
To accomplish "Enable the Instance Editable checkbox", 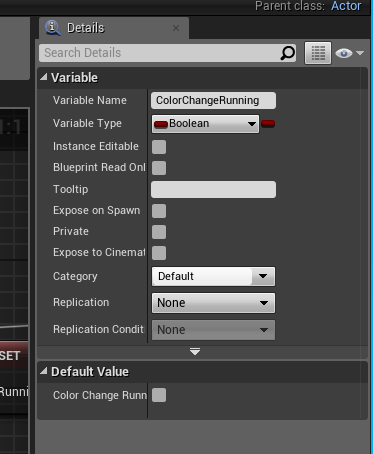I will click(x=159, y=147).
